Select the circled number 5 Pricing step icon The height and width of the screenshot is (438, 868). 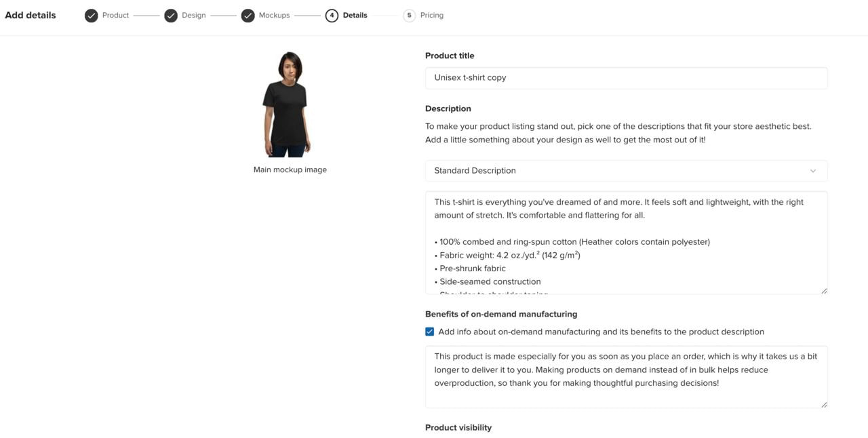(410, 15)
